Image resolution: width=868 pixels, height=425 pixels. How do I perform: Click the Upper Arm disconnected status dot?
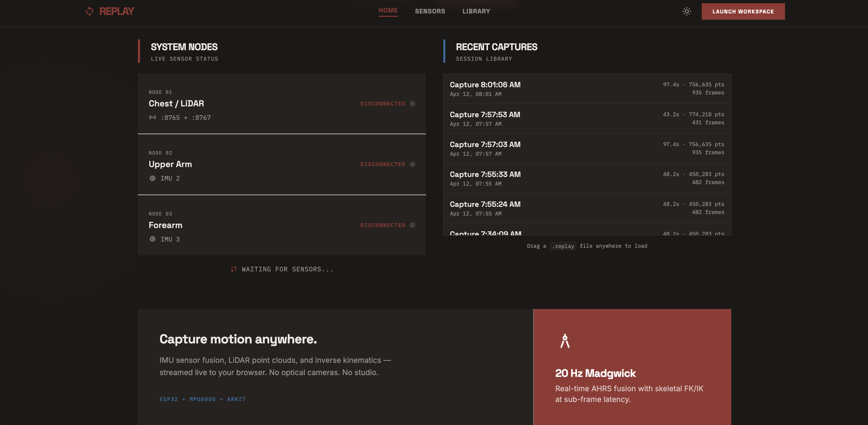point(412,164)
